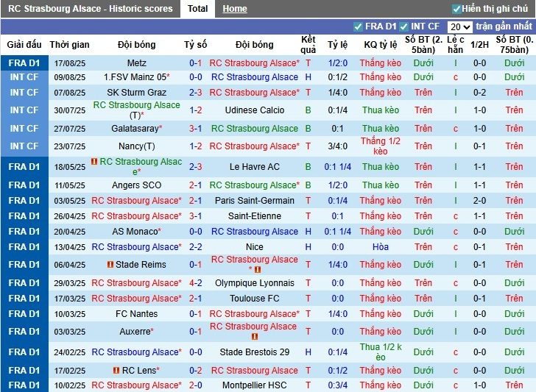Click Thắng 1/2 kèo in the Nancy row
The image size is (536, 392).
(381, 146)
